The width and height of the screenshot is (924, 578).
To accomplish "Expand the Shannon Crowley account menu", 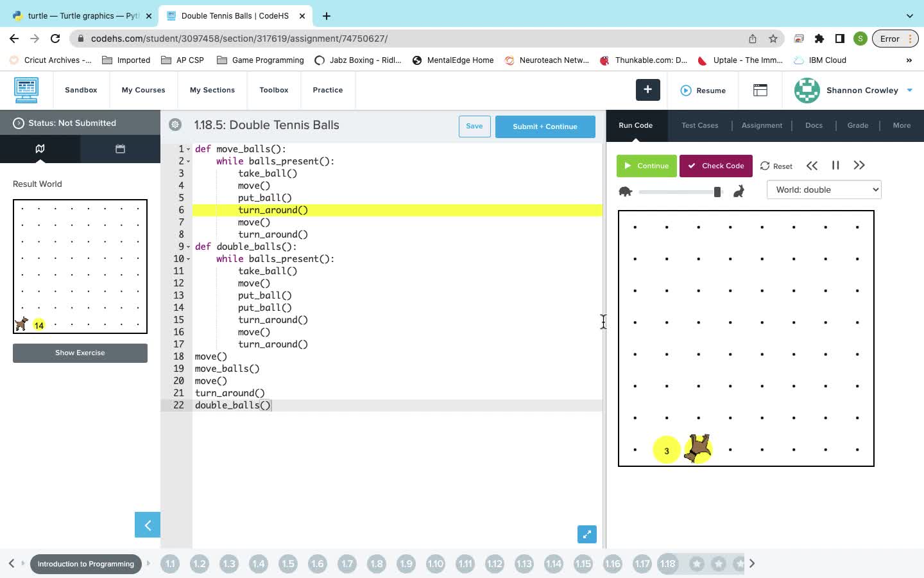I will [909, 90].
